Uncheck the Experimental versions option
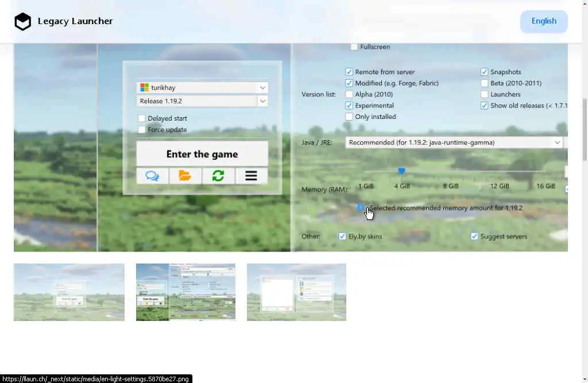The width and height of the screenshot is (588, 383). point(349,106)
